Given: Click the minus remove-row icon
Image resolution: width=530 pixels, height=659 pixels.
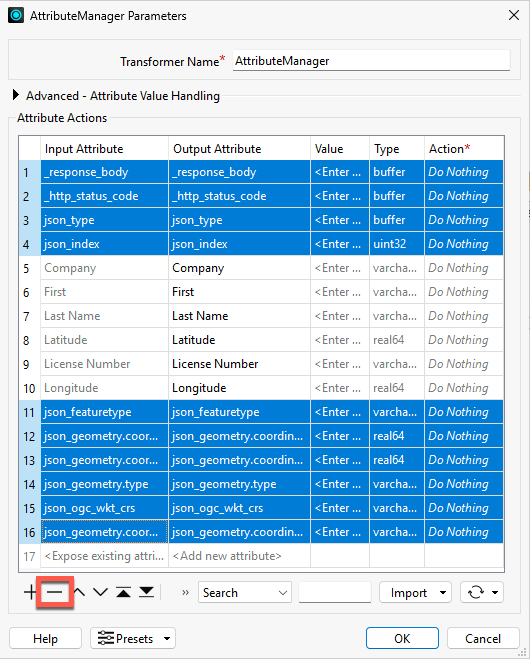Looking at the screenshot, I should [x=55, y=593].
